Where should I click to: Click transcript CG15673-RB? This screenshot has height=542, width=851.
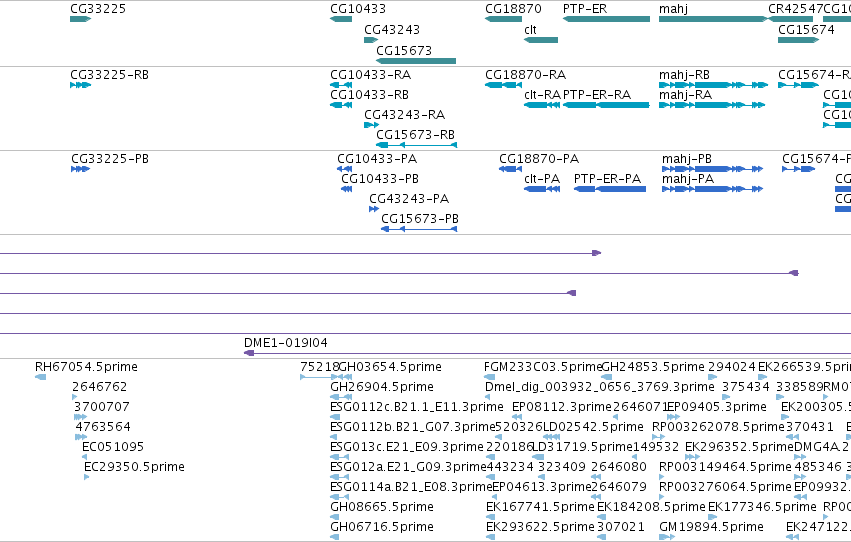pos(416,135)
